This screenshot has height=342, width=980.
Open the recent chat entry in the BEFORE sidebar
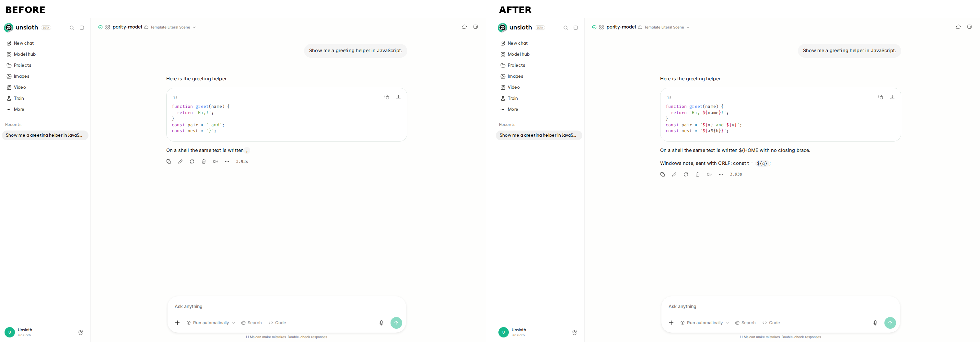point(45,135)
